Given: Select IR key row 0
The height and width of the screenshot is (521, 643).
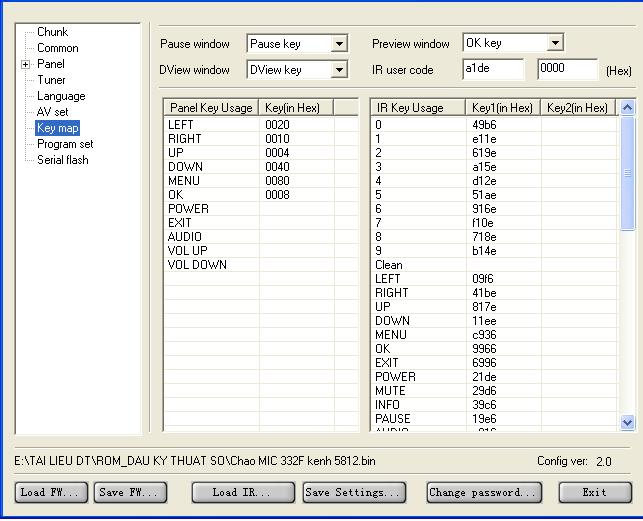Looking at the screenshot, I should click(x=494, y=125).
